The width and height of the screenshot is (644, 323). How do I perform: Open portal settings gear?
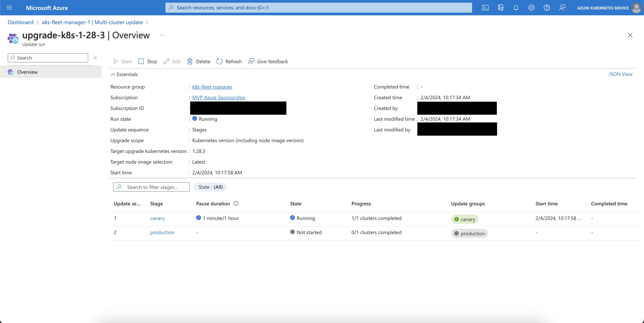click(531, 8)
